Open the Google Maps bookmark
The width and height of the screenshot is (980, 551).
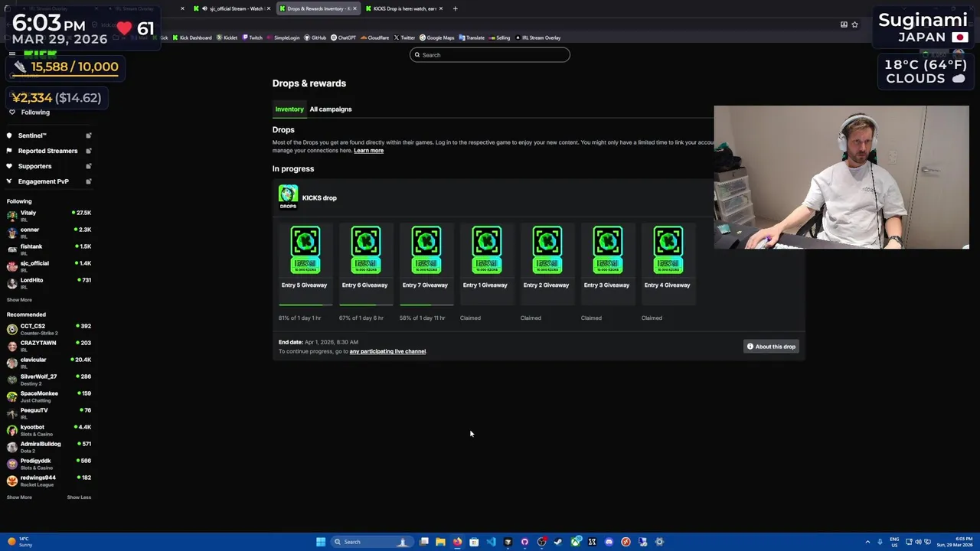pyautogui.click(x=437, y=37)
